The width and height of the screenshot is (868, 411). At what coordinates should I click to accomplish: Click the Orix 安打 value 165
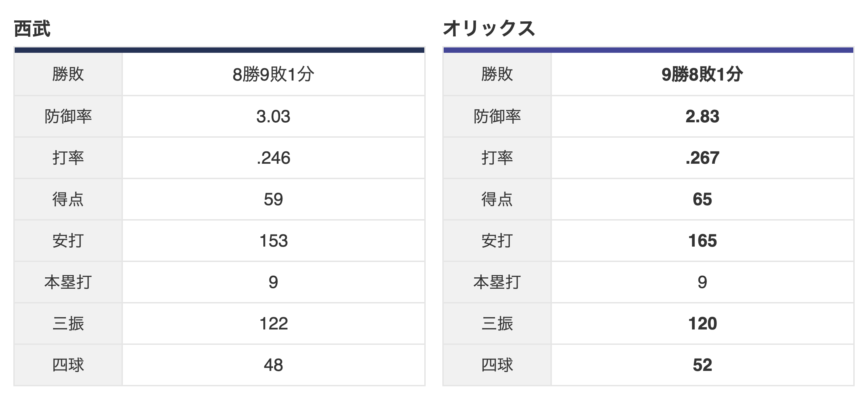point(702,241)
